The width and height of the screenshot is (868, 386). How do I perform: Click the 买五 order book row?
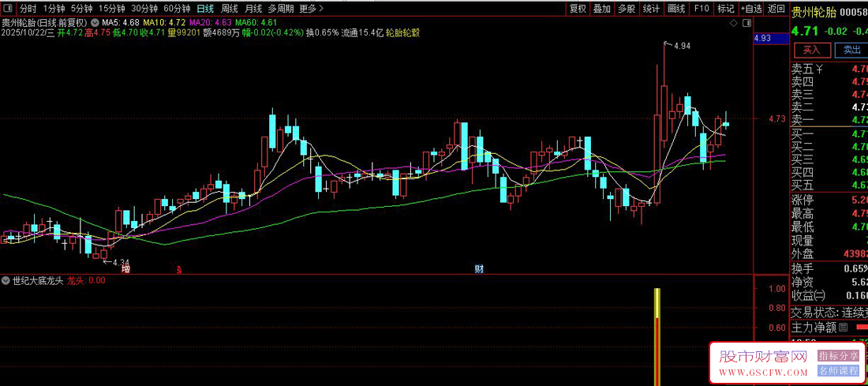coord(829,185)
